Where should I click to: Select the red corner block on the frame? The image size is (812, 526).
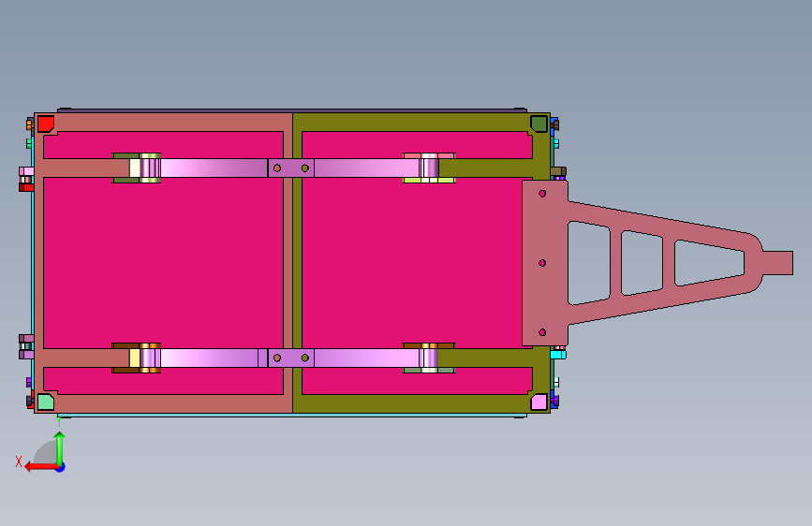[x=46, y=124]
